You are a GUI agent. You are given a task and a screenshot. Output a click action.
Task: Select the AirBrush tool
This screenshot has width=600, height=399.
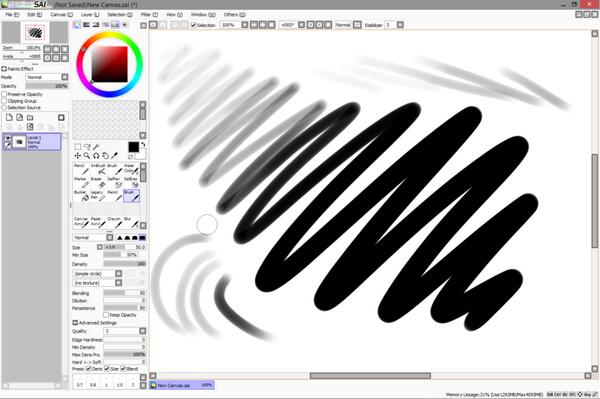point(98,169)
